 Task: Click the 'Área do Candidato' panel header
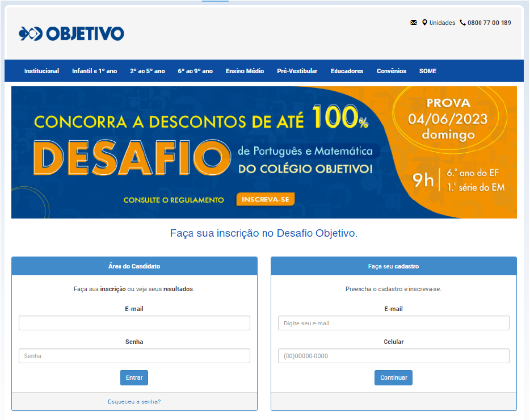click(134, 266)
